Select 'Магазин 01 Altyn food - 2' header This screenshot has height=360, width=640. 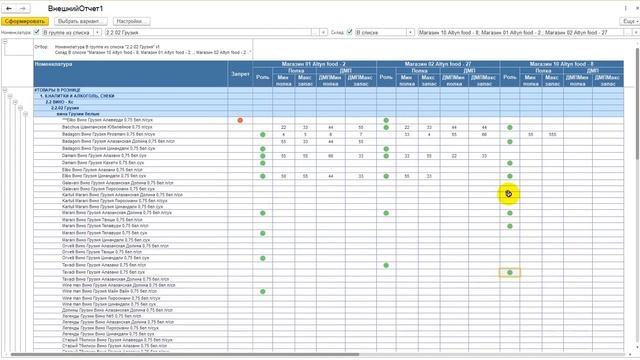click(314, 64)
